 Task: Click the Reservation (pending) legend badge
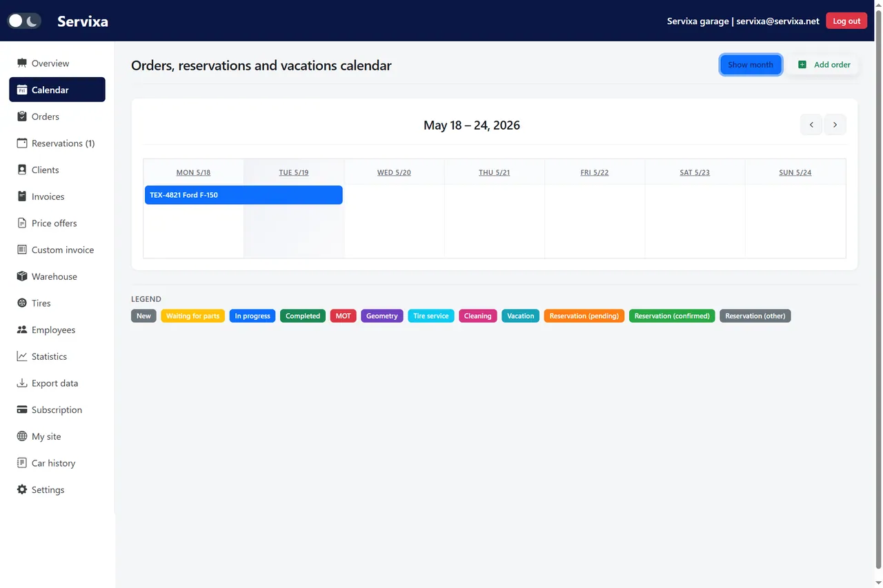[584, 316]
